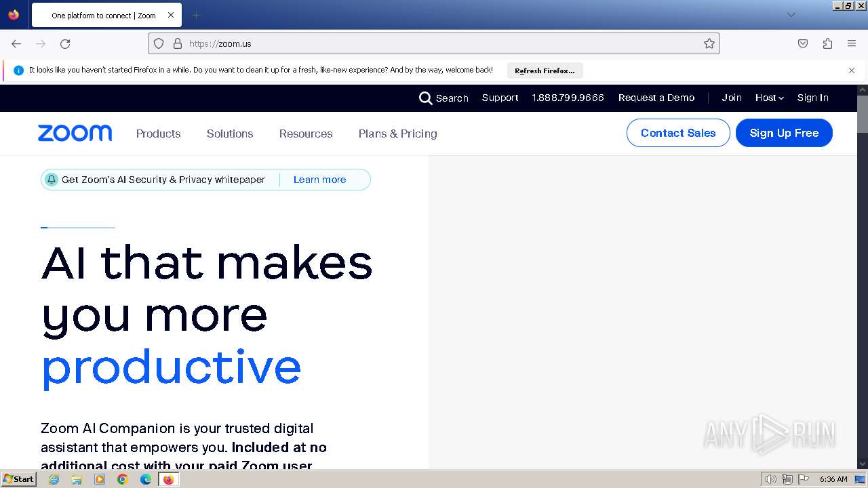The width and height of the screenshot is (868, 488).
Task: Open the Firefox extensions puzzle icon
Action: (827, 43)
